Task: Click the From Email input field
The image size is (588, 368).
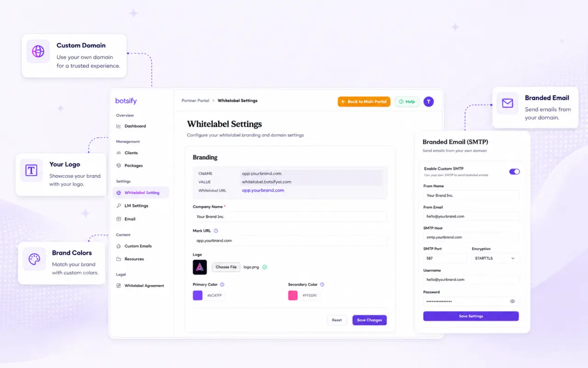Action: (471, 216)
